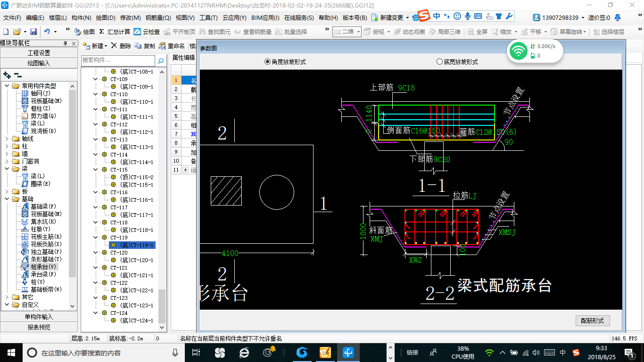Viewport: 644px width, 362px height.
Task: Open dropdown arrow next to 新建变更
Action: [x=407, y=18]
